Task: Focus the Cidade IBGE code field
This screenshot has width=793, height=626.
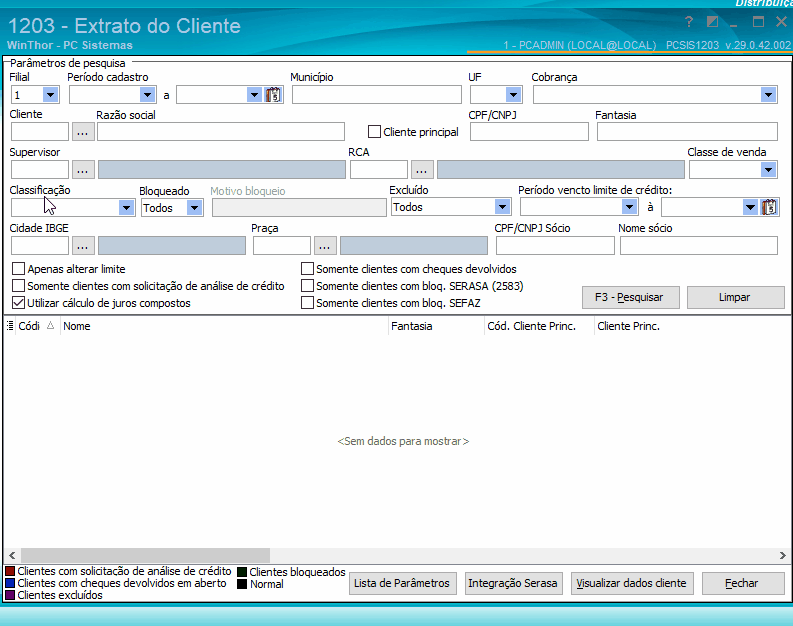Action: pos(40,246)
